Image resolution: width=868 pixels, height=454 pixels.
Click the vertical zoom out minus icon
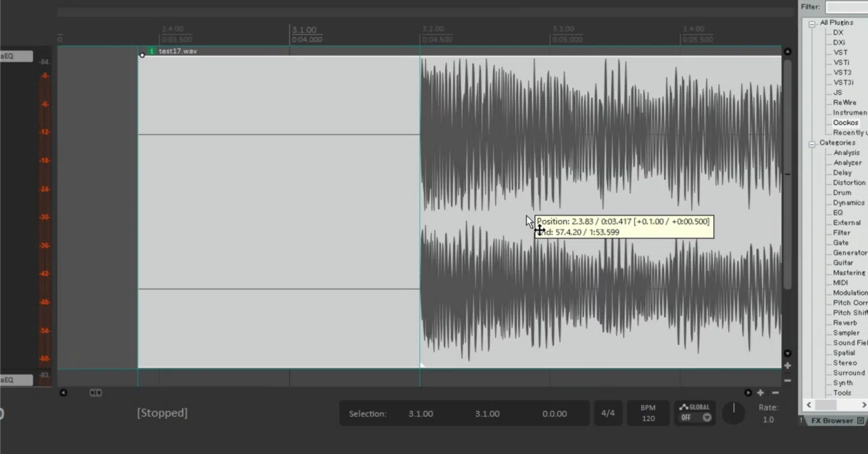click(787, 380)
